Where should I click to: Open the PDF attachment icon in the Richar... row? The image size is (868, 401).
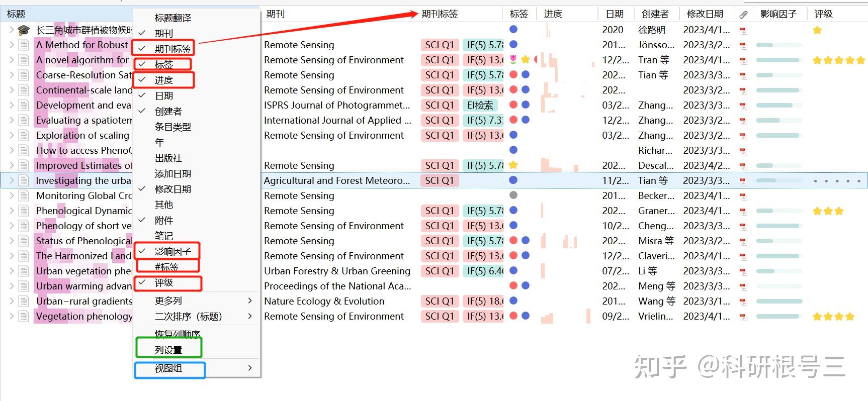click(x=743, y=151)
